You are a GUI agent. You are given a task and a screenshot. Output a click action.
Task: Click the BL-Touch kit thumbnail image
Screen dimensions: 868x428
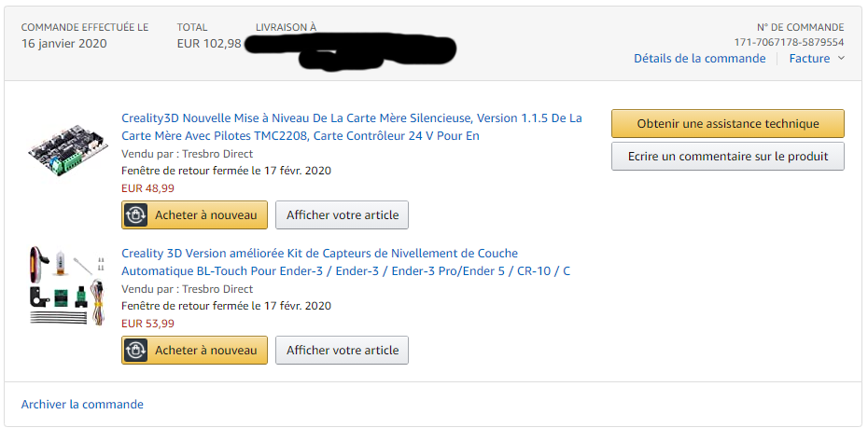pyautogui.click(x=66, y=285)
